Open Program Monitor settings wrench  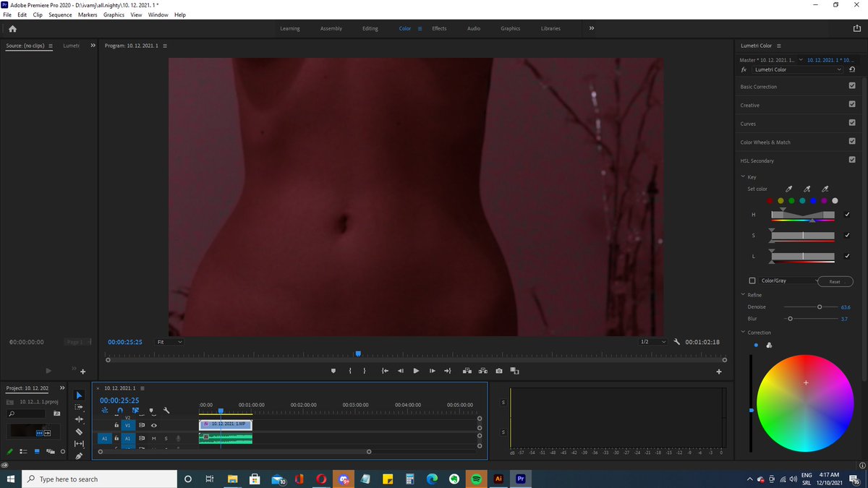click(677, 342)
